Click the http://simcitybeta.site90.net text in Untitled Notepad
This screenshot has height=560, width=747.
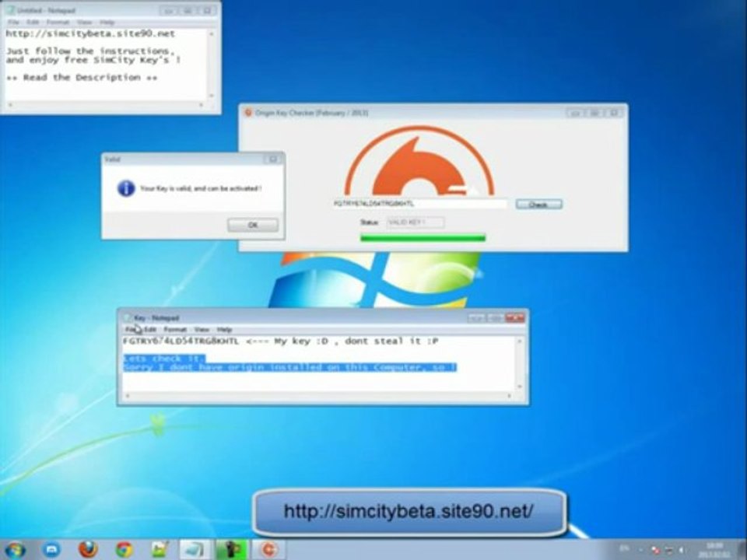(x=90, y=33)
